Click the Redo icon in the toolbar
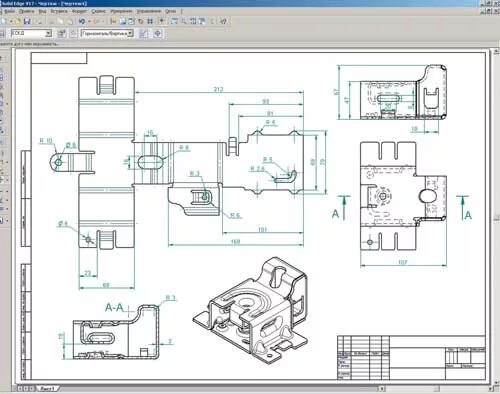 (x=97, y=21)
